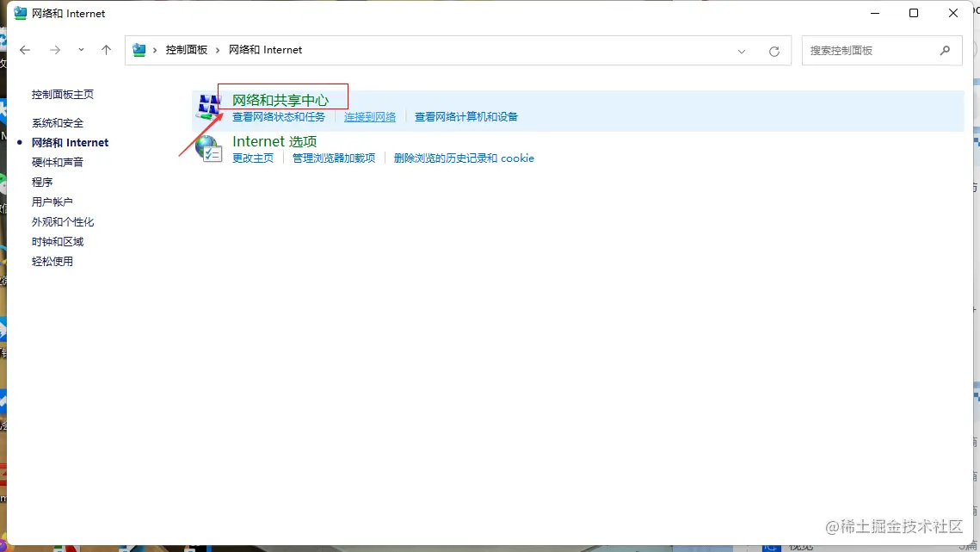Click the Internet 选项 globe icon

(x=209, y=149)
